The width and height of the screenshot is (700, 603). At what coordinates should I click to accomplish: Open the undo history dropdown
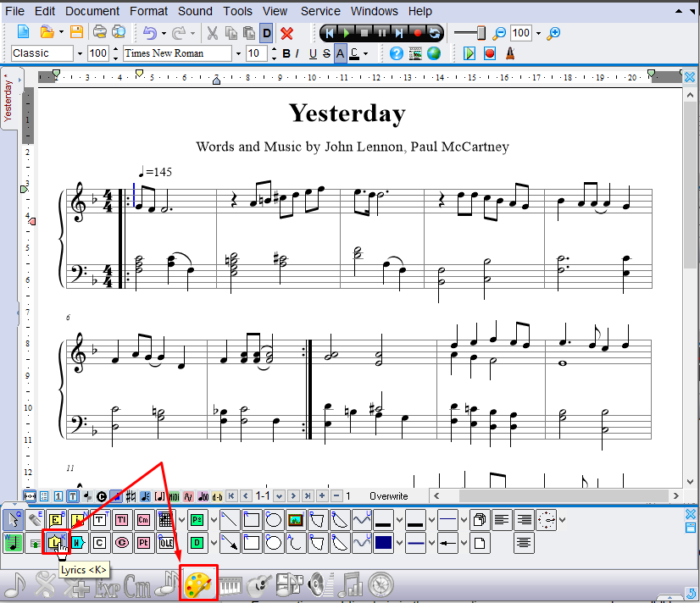pos(164,33)
